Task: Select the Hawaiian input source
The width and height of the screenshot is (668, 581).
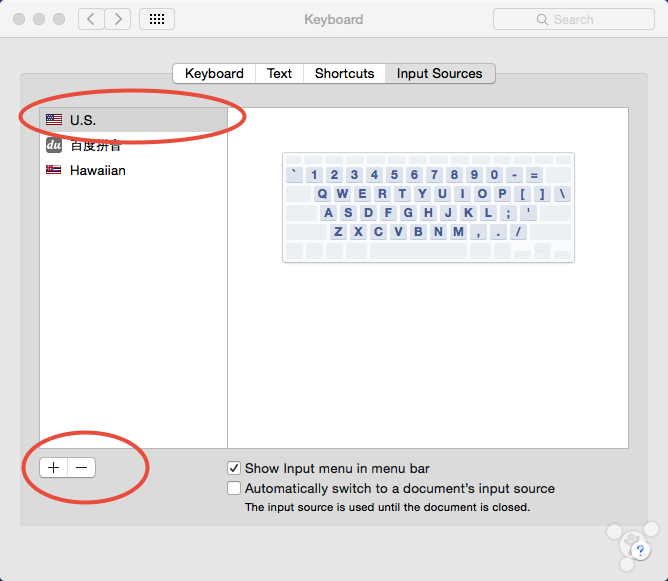Action: (97, 170)
